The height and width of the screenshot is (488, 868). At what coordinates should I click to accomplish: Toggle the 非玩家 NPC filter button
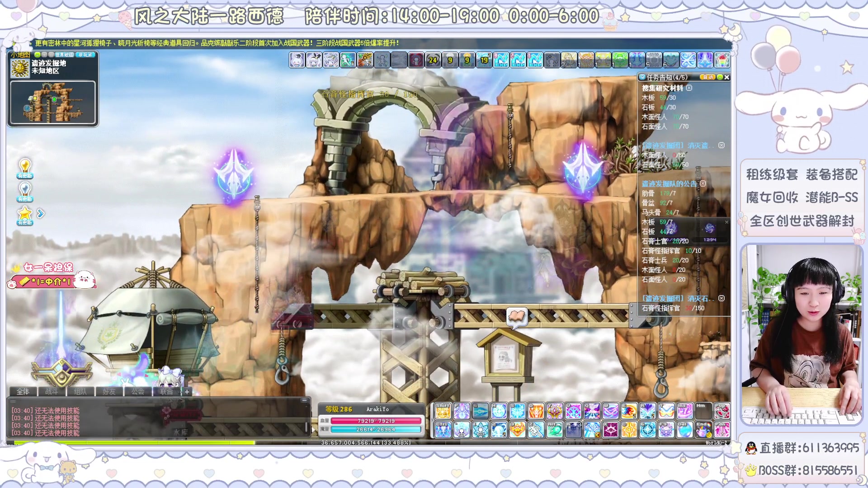point(85,55)
